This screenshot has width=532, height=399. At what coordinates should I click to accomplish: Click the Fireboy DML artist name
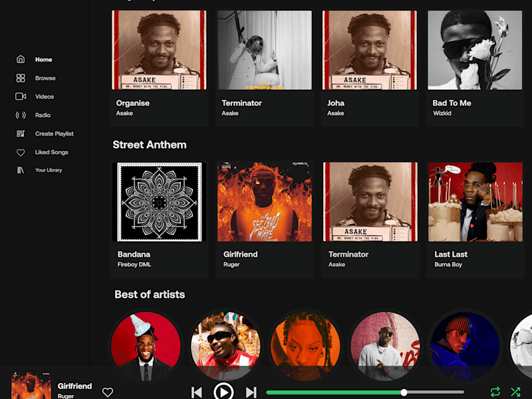tap(134, 264)
